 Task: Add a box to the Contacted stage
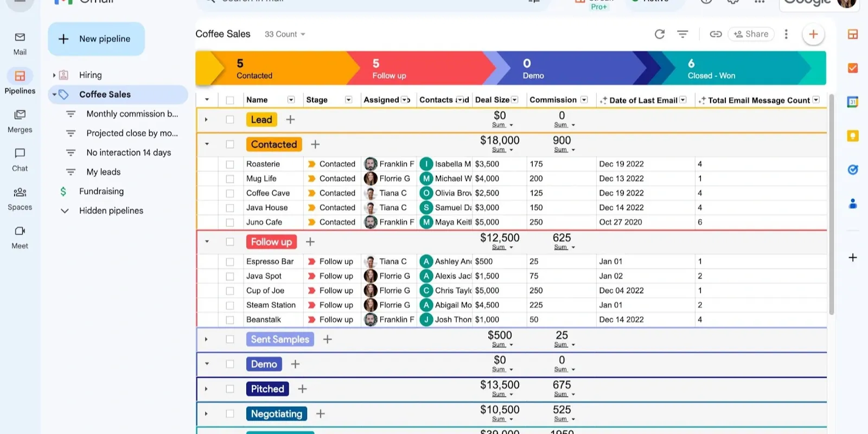coord(315,144)
